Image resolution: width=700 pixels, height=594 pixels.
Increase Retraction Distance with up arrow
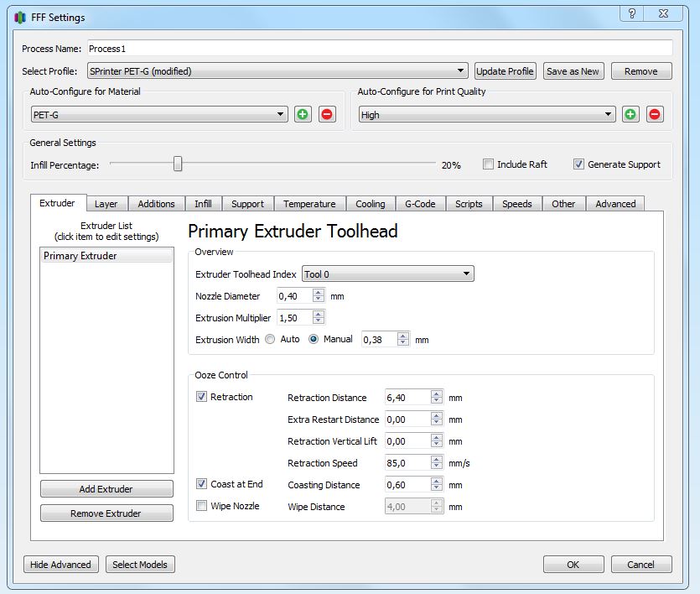point(436,394)
